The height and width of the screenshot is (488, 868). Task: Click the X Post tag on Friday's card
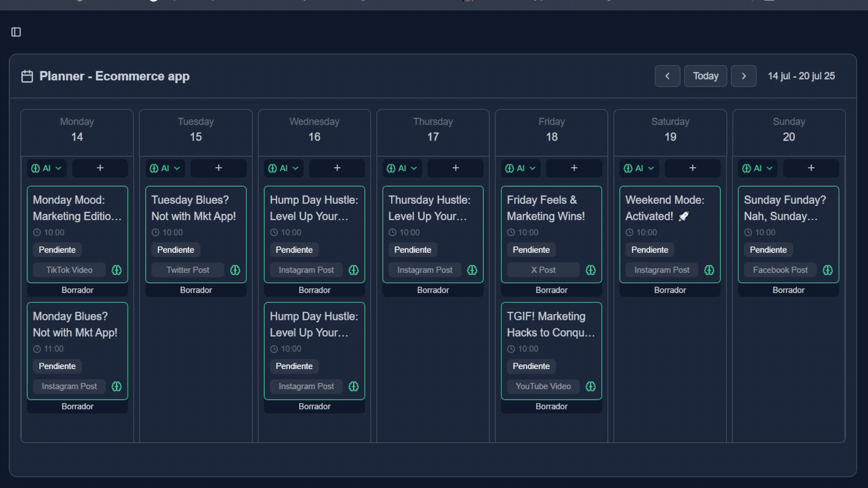(542, 270)
